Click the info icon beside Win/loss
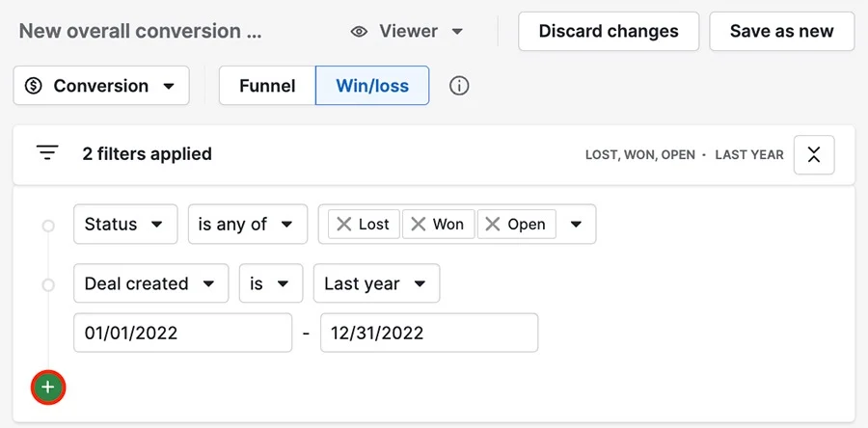The image size is (868, 428). click(x=459, y=86)
